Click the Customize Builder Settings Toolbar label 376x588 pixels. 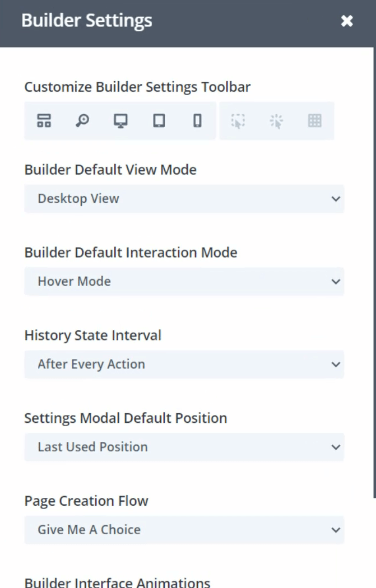point(137,87)
